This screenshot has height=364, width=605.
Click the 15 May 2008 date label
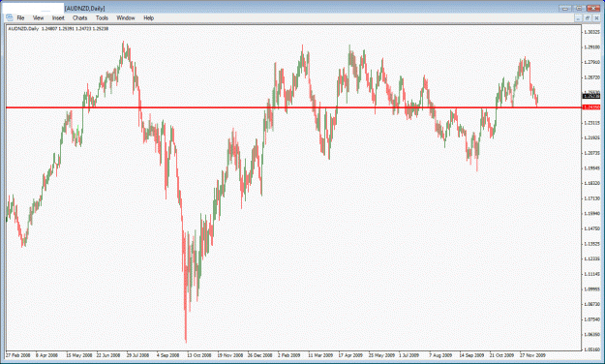(x=79, y=355)
